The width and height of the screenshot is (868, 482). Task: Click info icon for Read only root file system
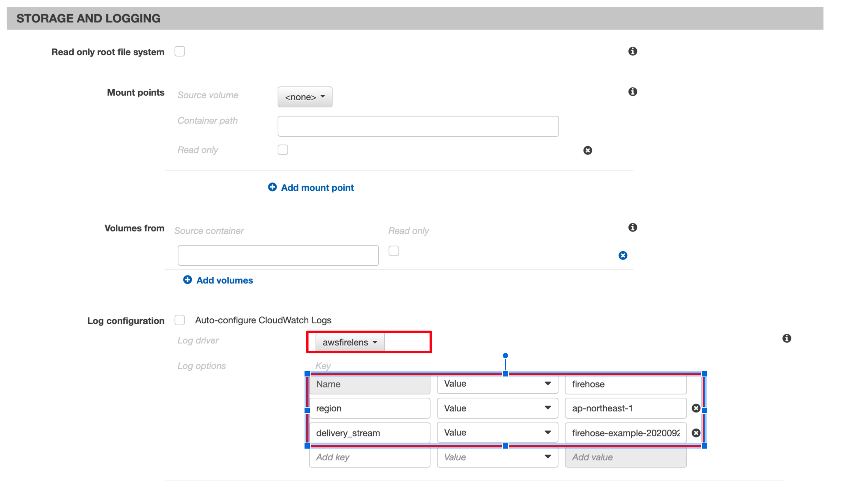pyautogui.click(x=632, y=51)
